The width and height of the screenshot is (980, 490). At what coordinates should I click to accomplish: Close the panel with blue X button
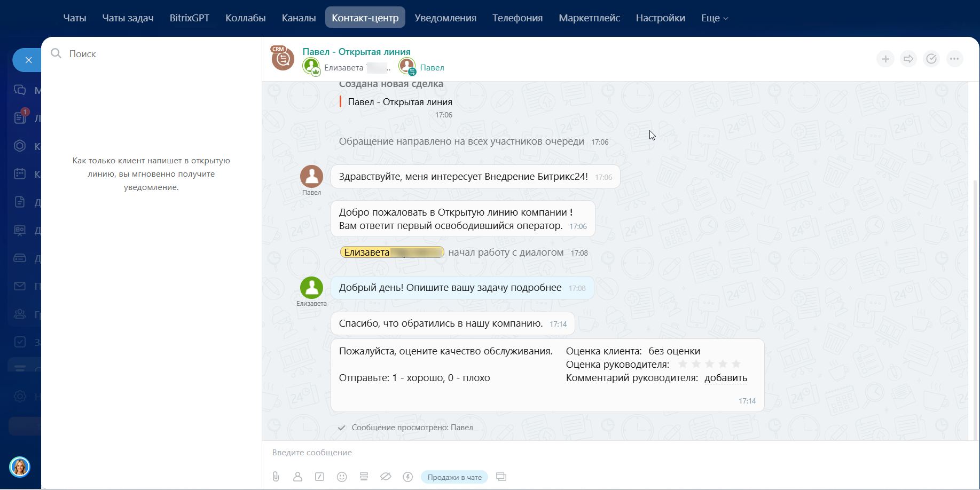coord(29,60)
